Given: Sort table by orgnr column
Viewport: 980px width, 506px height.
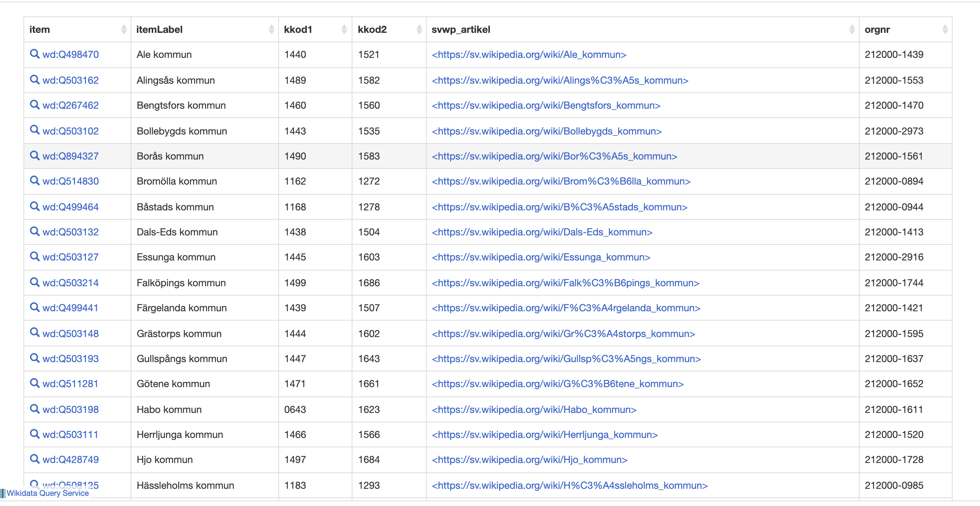Looking at the screenshot, I should [945, 29].
